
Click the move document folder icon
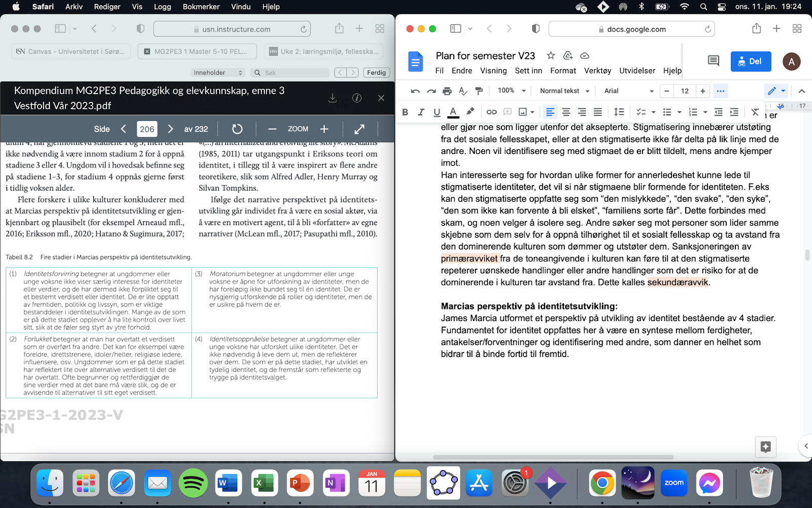(568, 55)
